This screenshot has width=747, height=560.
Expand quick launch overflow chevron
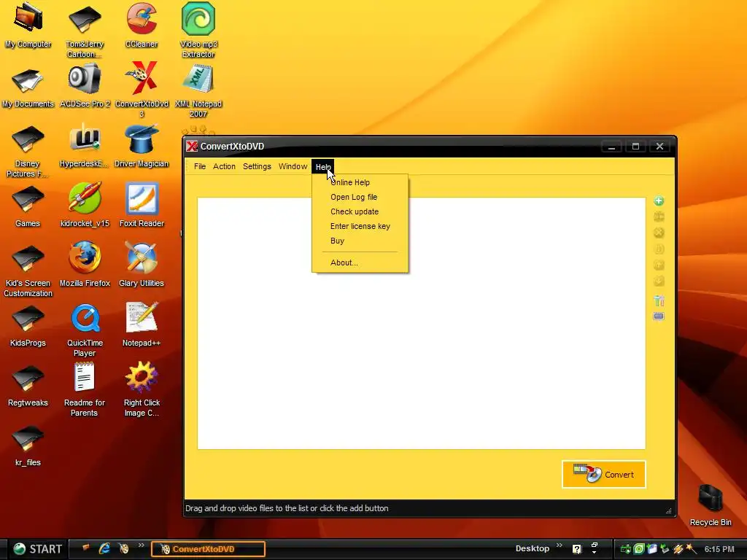[x=141, y=545]
